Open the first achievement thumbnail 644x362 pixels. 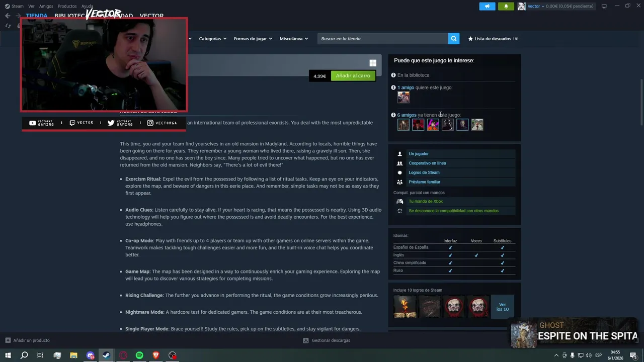click(x=405, y=307)
